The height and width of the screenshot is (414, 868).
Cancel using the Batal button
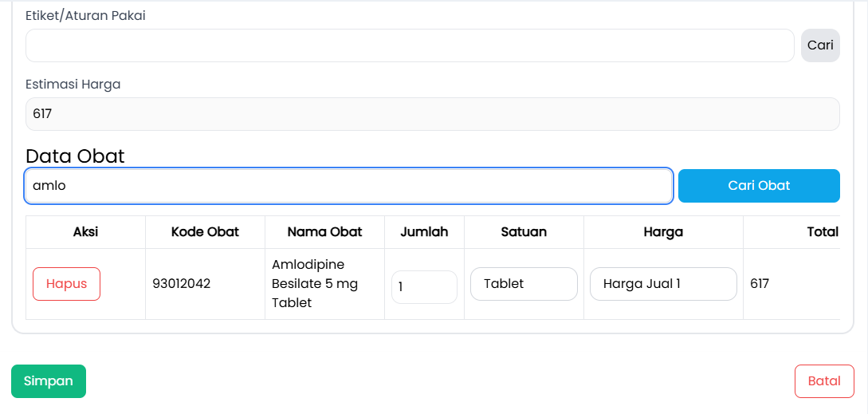coord(824,381)
